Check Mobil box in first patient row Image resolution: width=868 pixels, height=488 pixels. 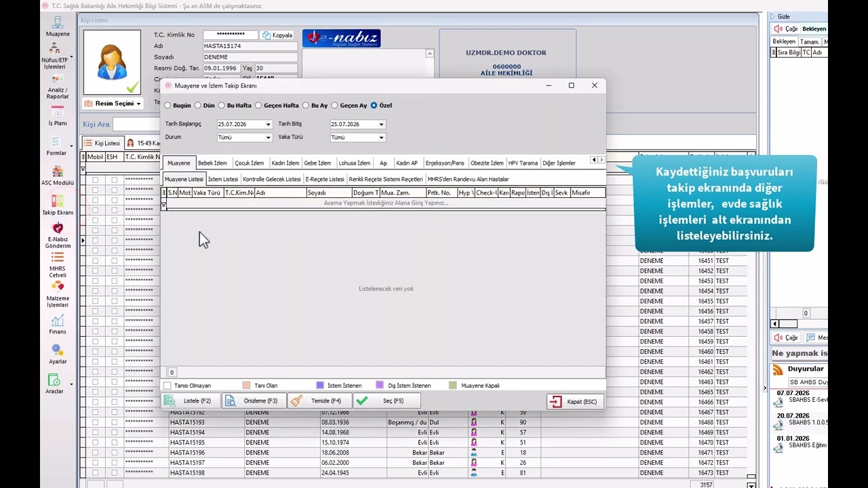pos(95,180)
